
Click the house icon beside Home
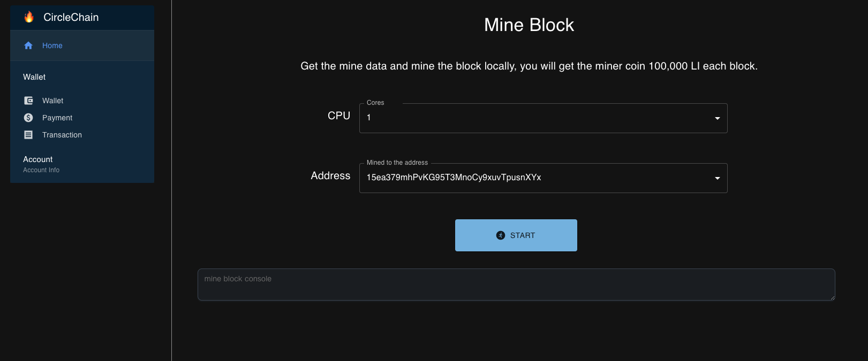point(28,45)
